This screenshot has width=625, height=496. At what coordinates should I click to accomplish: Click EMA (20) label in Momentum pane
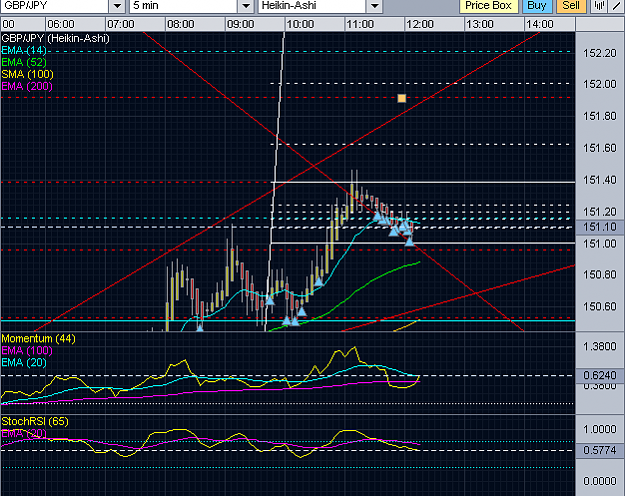tap(24, 362)
